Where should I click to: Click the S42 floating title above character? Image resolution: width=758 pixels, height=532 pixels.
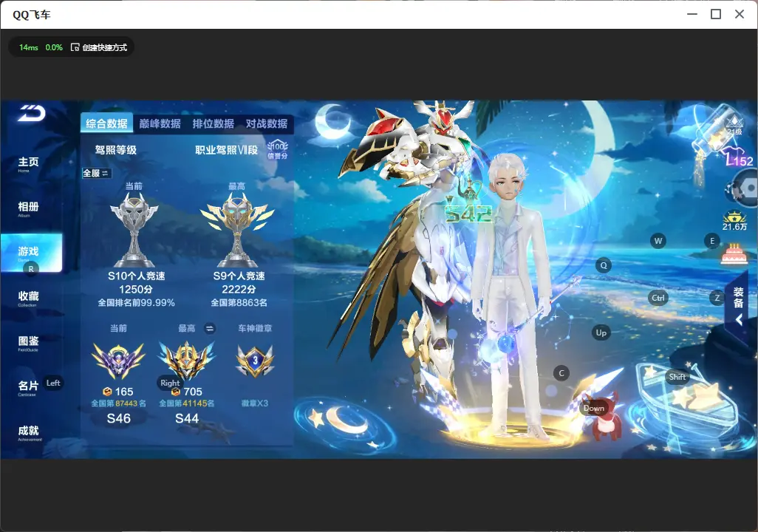coord(468,214)
